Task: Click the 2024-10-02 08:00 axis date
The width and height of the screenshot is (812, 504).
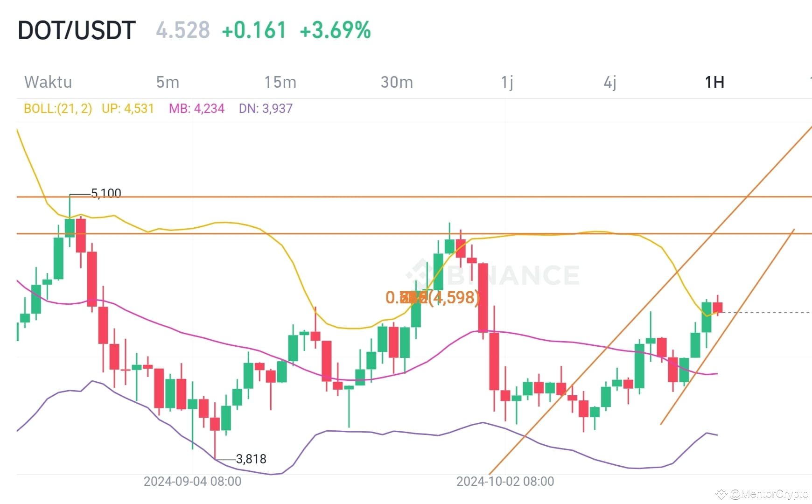Action: pyautogui.click(x=505, y=481)
